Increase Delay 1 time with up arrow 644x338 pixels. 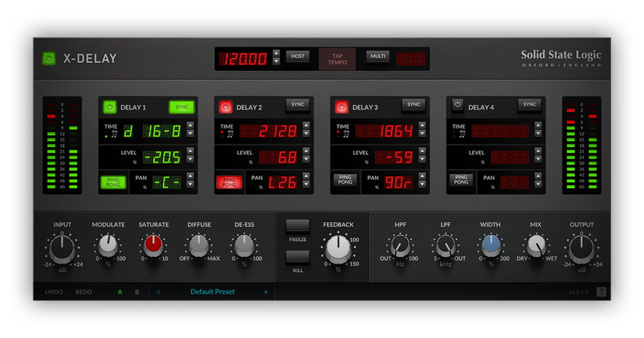(190, 125)
